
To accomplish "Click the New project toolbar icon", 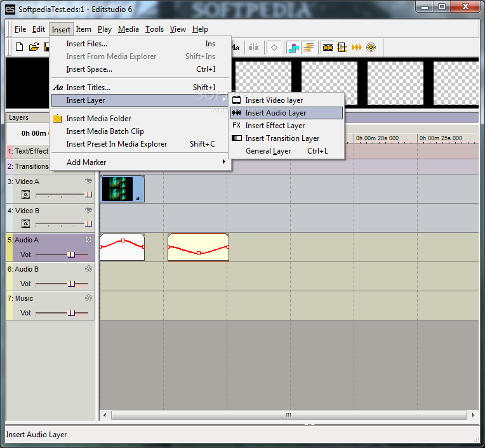I will [20, 47].
